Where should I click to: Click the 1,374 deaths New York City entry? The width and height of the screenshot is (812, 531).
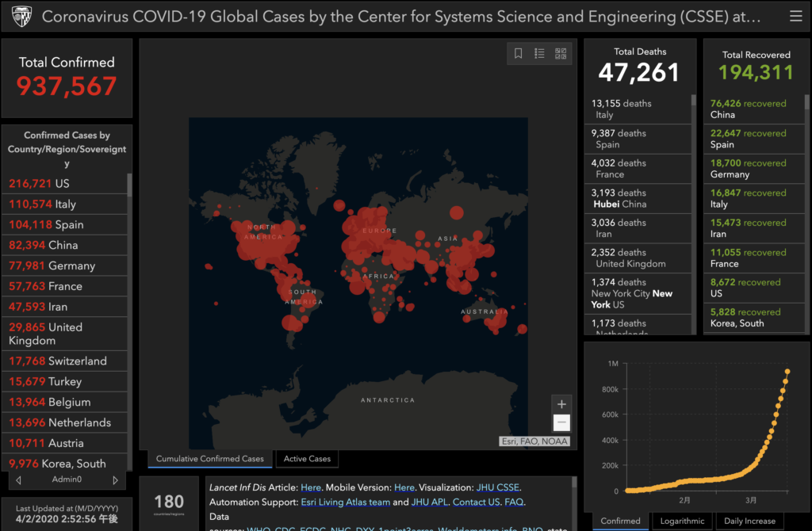pyautogui.click(x=638, y=293)
